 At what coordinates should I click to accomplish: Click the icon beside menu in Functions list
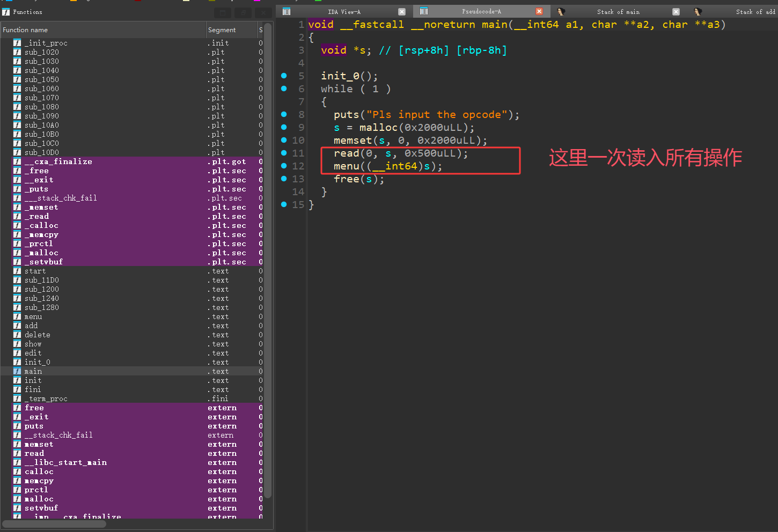(17, 316)
